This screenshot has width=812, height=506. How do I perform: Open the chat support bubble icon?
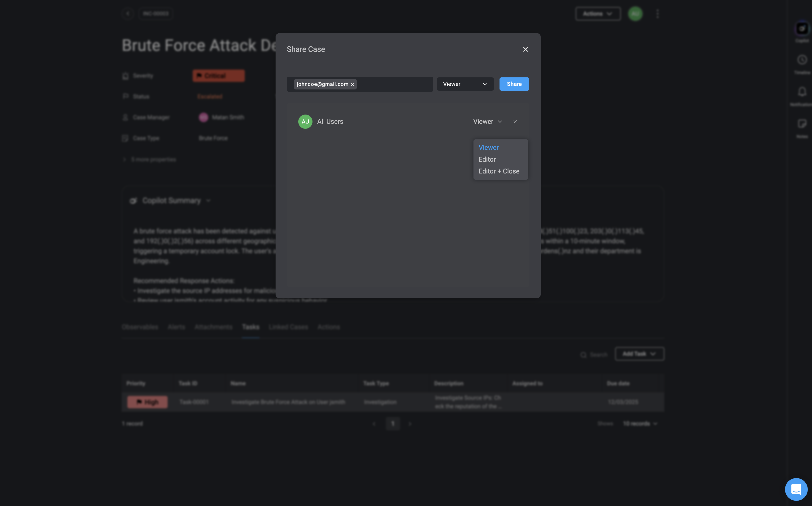pyautogui.click(x=796, y=489)
